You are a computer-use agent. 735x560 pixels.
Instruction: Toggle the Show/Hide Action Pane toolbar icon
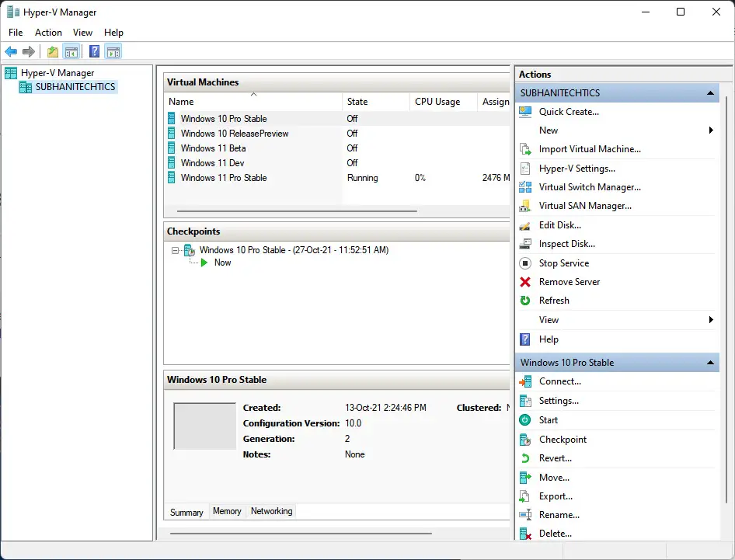tap(113, 51)
